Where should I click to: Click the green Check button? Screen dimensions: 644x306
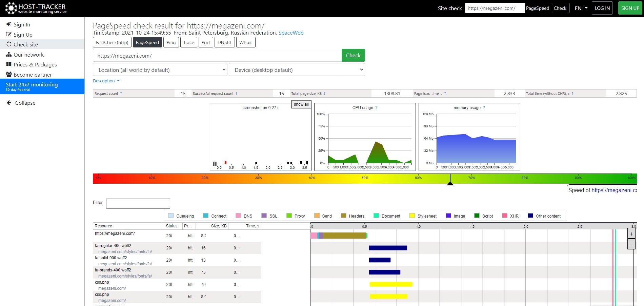coord(353,55)
